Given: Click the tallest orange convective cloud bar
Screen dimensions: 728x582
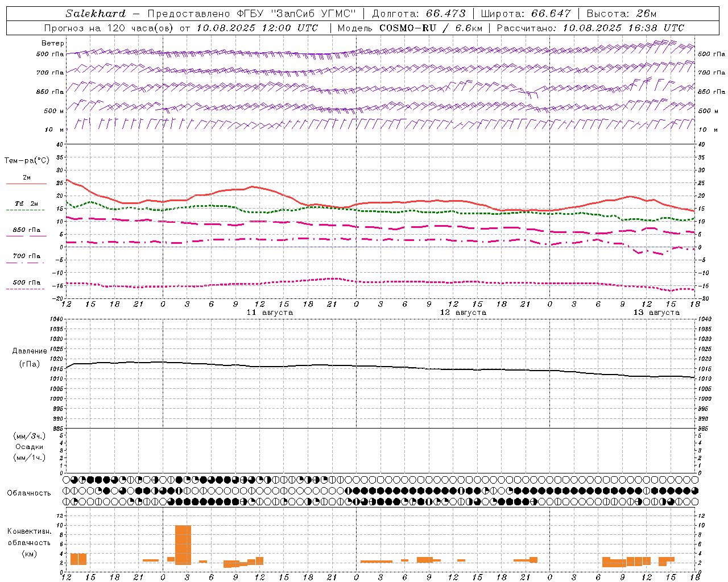Looking at the screenshot, I should click(x=183, y=544).
